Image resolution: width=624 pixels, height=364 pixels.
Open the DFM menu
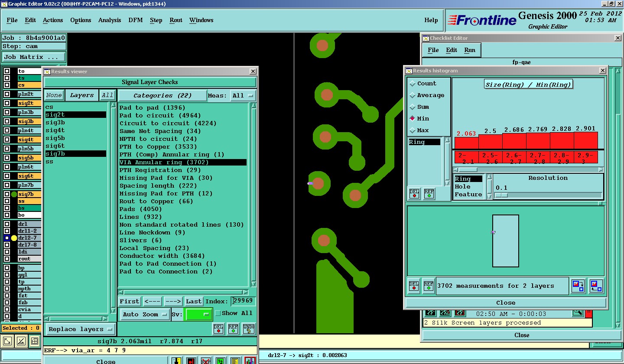coord(135,20)
